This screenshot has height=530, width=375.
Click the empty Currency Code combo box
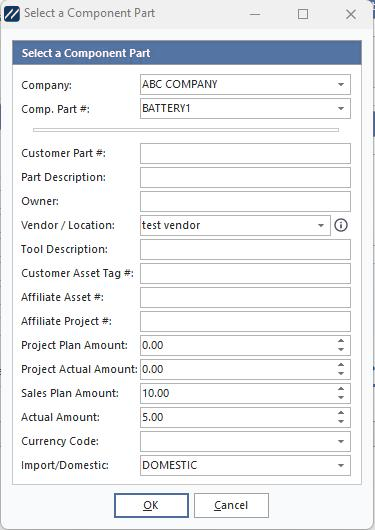245,441
